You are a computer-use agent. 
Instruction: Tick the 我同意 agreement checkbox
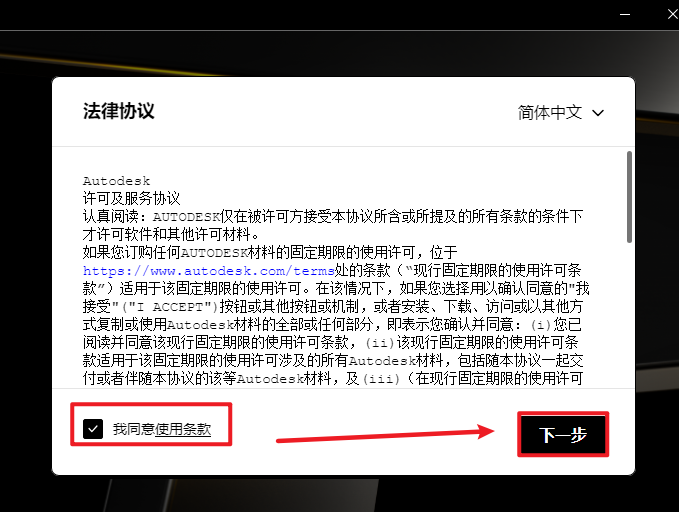click(93, 429)
